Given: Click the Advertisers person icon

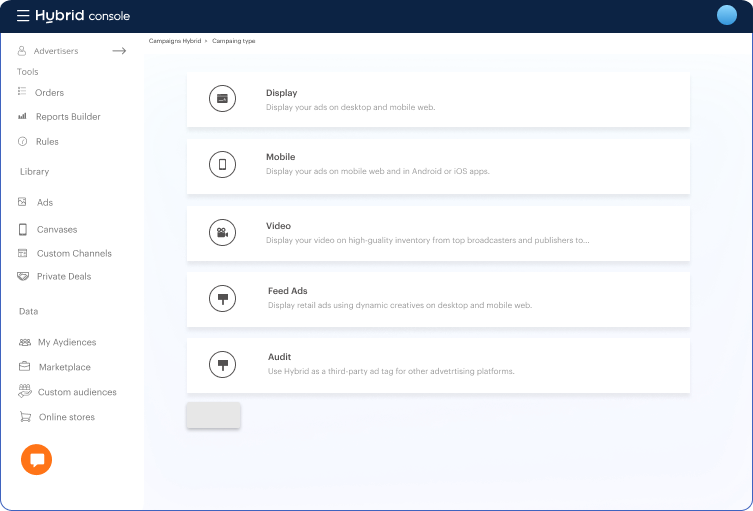Looking at the screenshot, I should click(x=22, y=50).
